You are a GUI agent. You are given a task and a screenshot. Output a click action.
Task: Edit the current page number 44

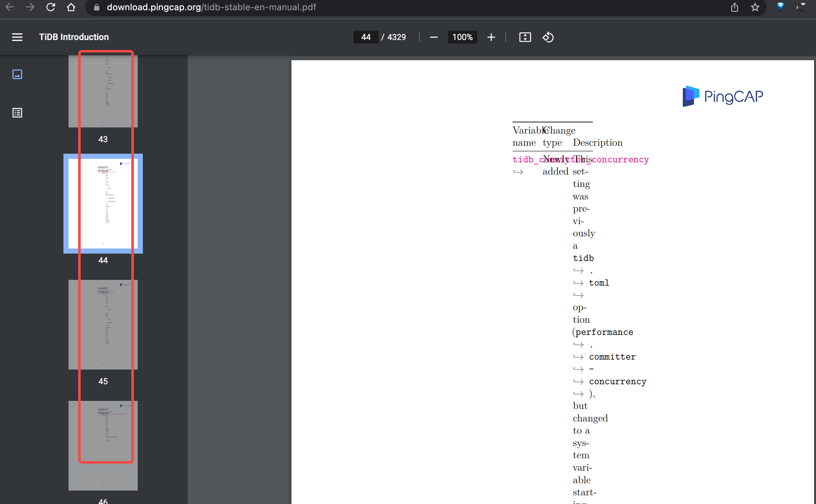tap(366, 37)
